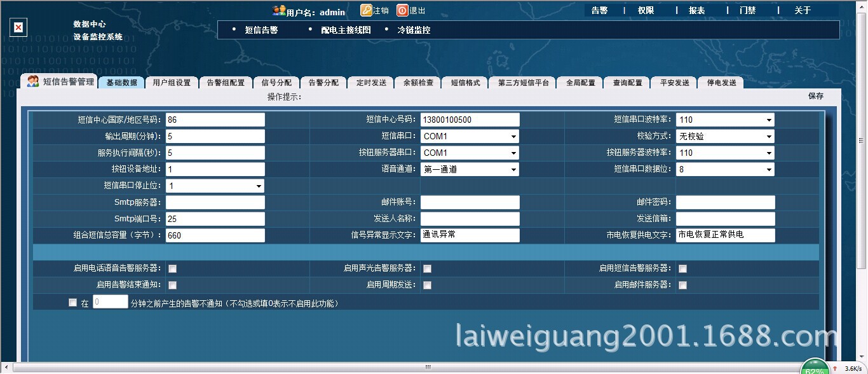Click the 注销 logout key icon
The height and width of the screenshot is (374, 868).
tap(365, 11)
